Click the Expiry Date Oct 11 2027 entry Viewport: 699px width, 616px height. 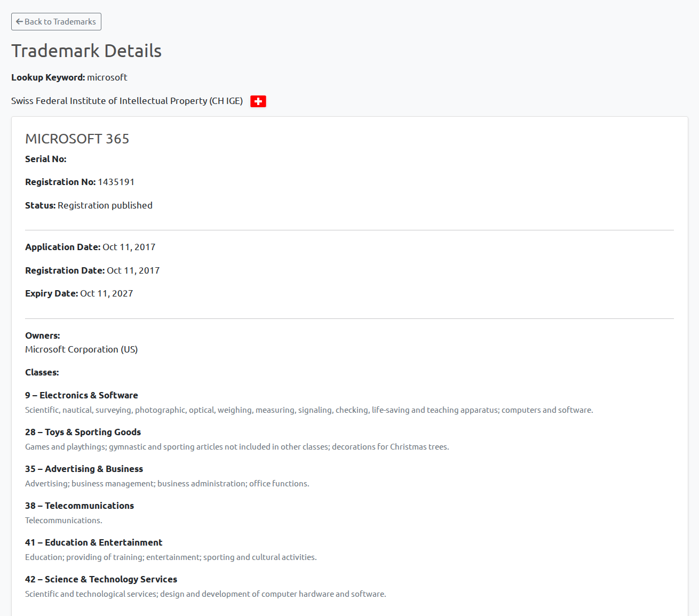click(106, 293)
